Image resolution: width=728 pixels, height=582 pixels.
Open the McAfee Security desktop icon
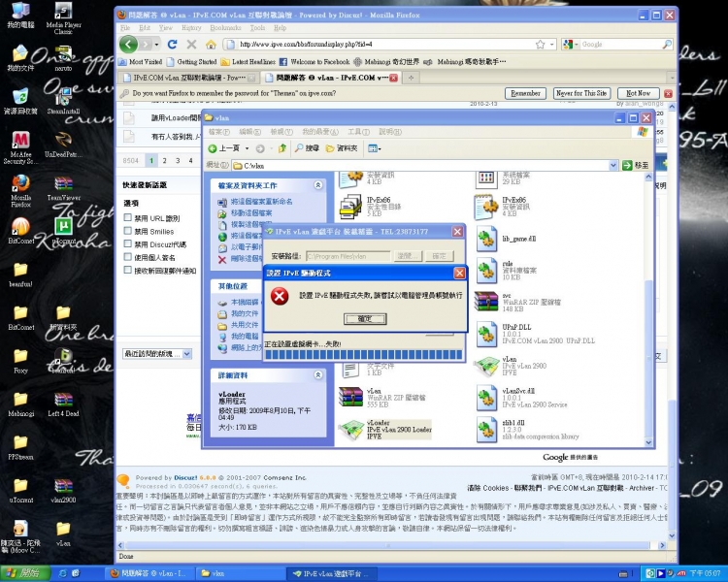point(20,143)
